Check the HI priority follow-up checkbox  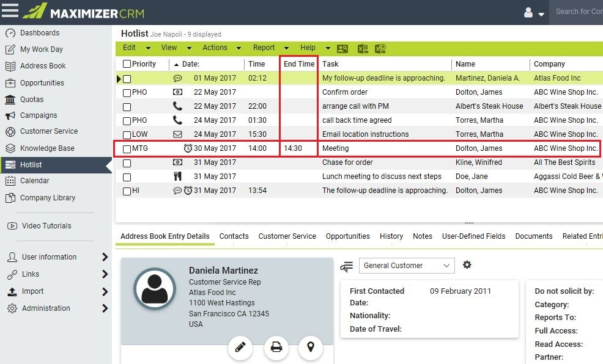[x=127, y=191]
